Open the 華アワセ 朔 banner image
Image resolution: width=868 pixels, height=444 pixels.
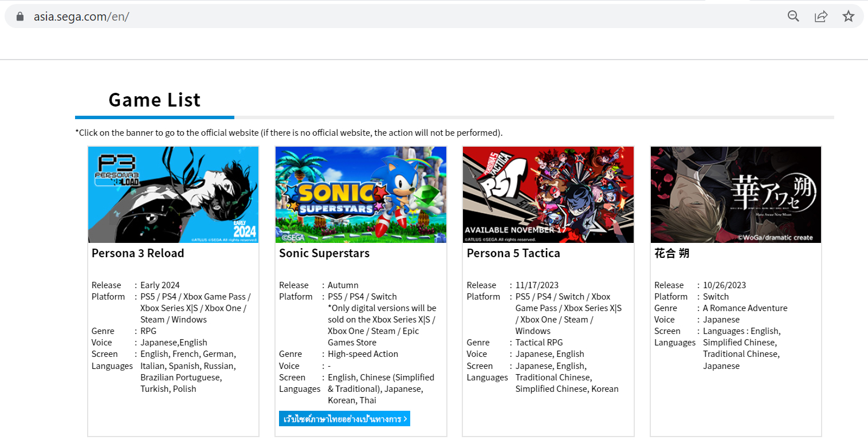(736, 195)
